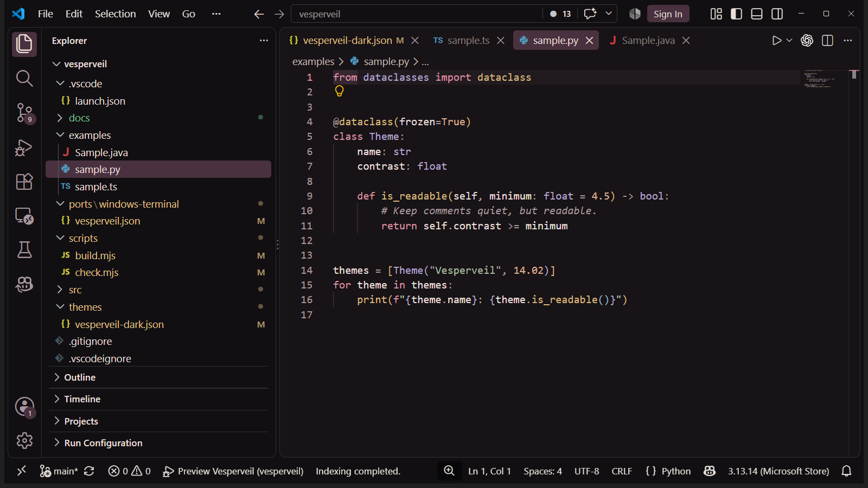Open editor More Actions ellipsis menu
The width and height of the screenshot is (868, 488).
click(x=848, y=41)
